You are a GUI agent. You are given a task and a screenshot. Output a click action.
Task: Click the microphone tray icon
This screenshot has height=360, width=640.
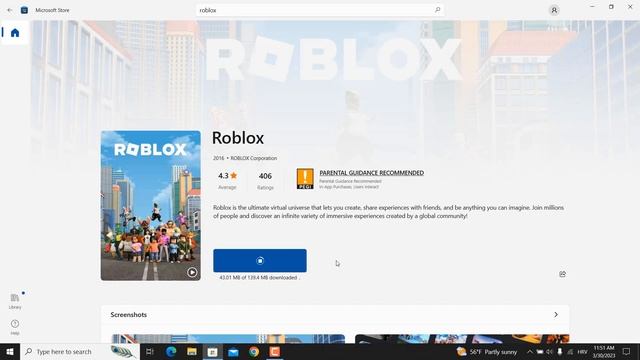[x=560, y=351]
